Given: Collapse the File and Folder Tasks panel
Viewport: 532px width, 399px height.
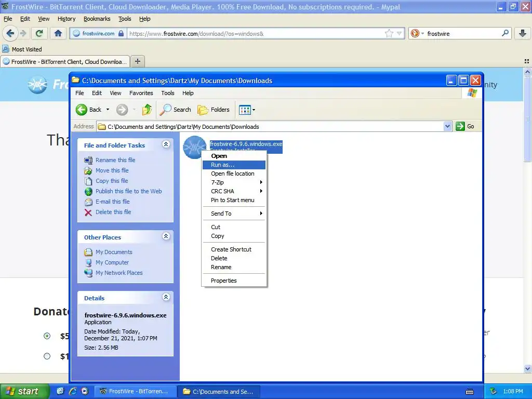Looking at the screenshot, I should coord(166,144).
